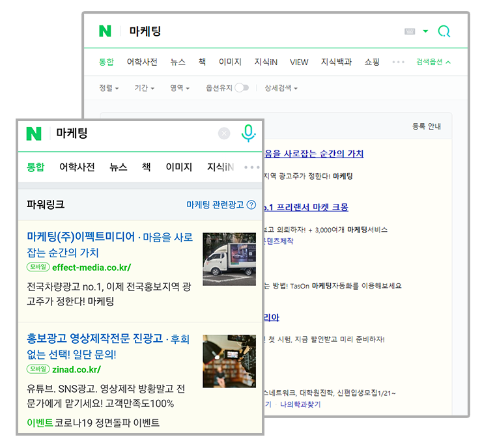Switch to 책 tab in desktop window
This screenshot has height=448, width=482.
pos(202,62)
